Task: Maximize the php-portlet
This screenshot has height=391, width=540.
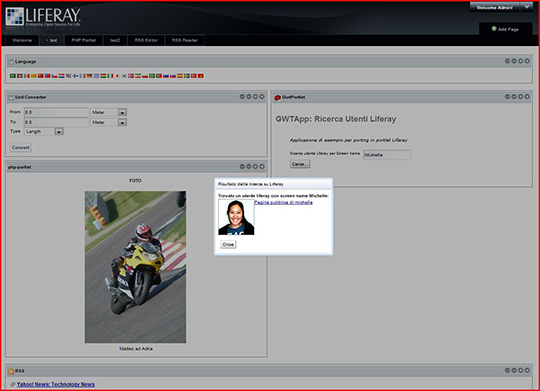Action: pyautogui.click(x=255, y=166)
